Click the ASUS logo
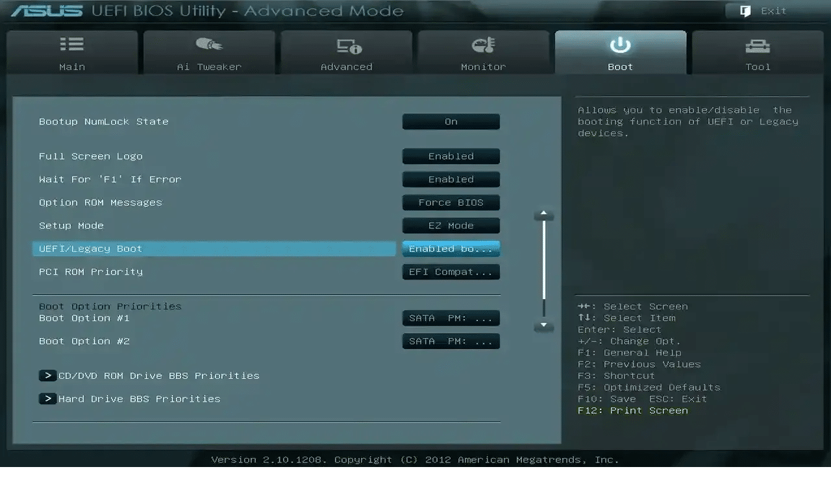This screenshot has width=831, height=504. [47, 11]
